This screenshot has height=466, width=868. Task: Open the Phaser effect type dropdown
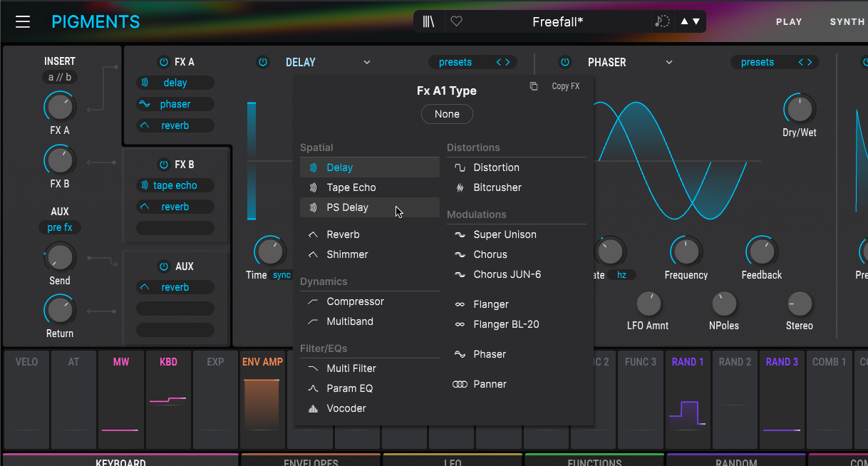tap(669, 62)
